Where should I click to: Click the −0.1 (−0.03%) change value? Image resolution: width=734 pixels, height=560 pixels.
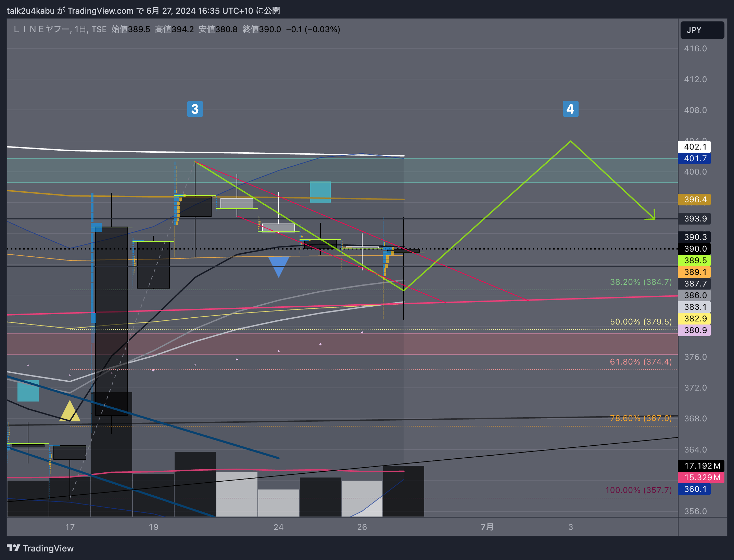pos(313,29)
